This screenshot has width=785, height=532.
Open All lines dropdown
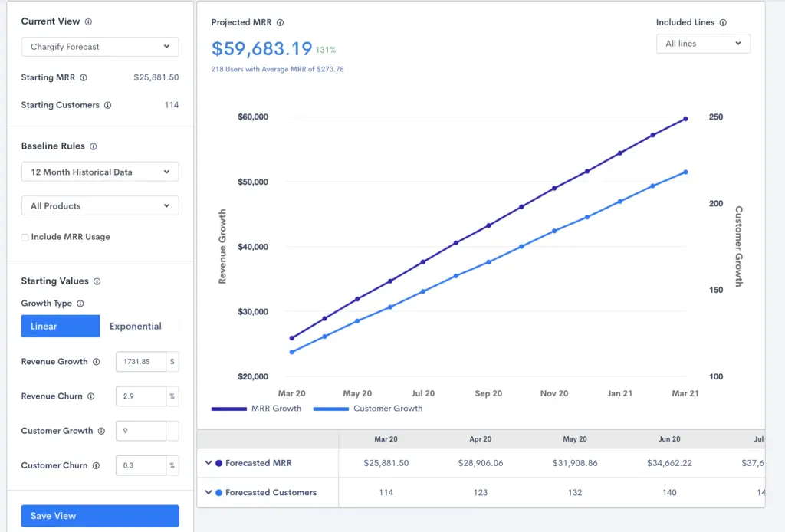click(x=703, y=44)
